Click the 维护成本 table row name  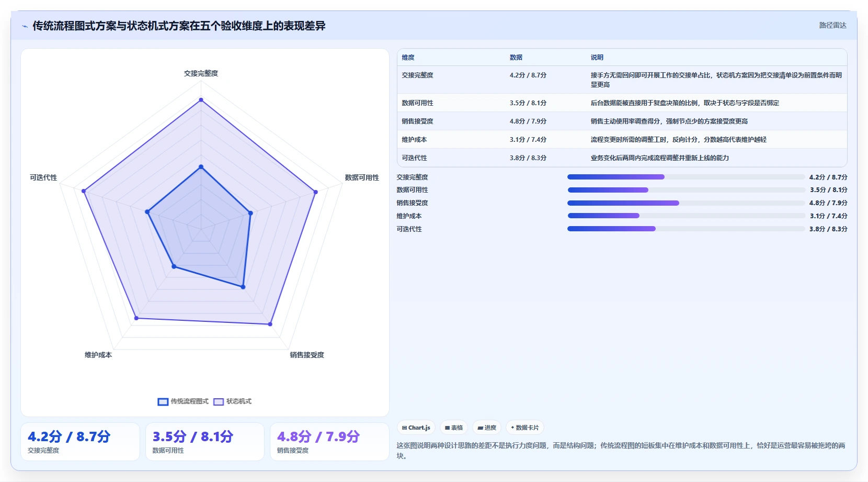[x=414, y=140]
